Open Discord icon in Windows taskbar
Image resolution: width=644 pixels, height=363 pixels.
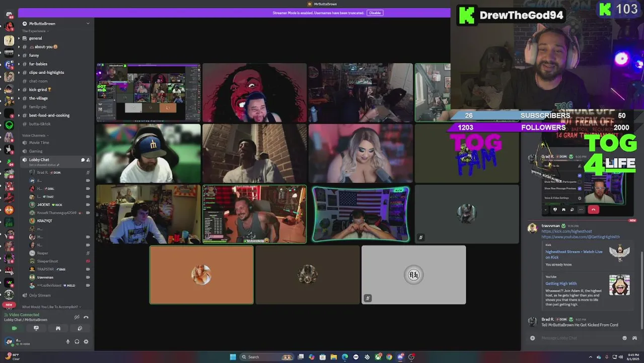[400, 357]
